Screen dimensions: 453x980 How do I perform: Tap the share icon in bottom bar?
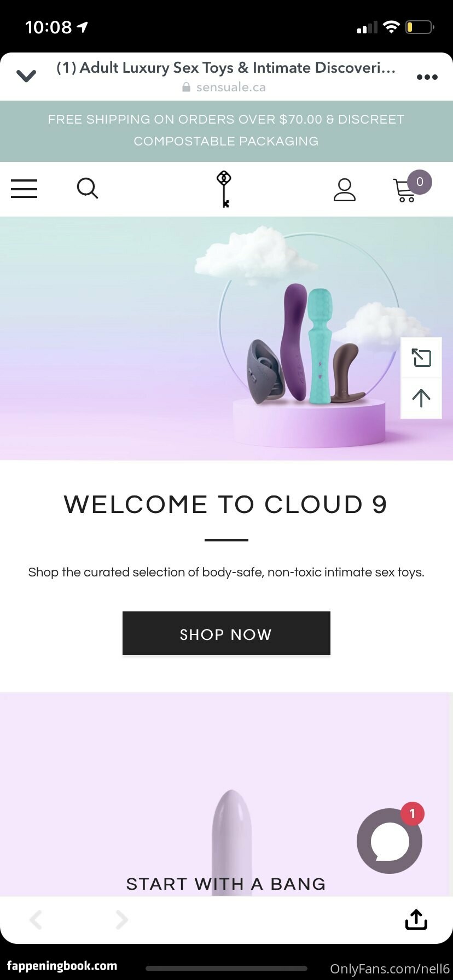(x=416, y=919)
